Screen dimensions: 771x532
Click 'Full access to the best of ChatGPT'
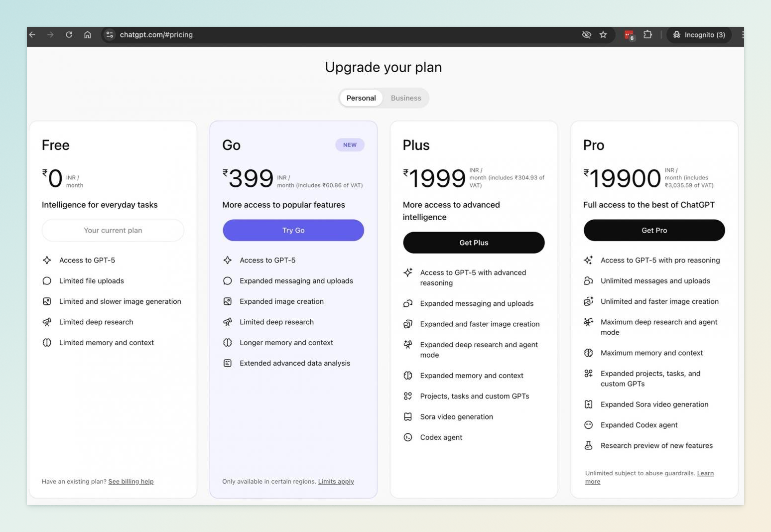[x=649, y=205]
